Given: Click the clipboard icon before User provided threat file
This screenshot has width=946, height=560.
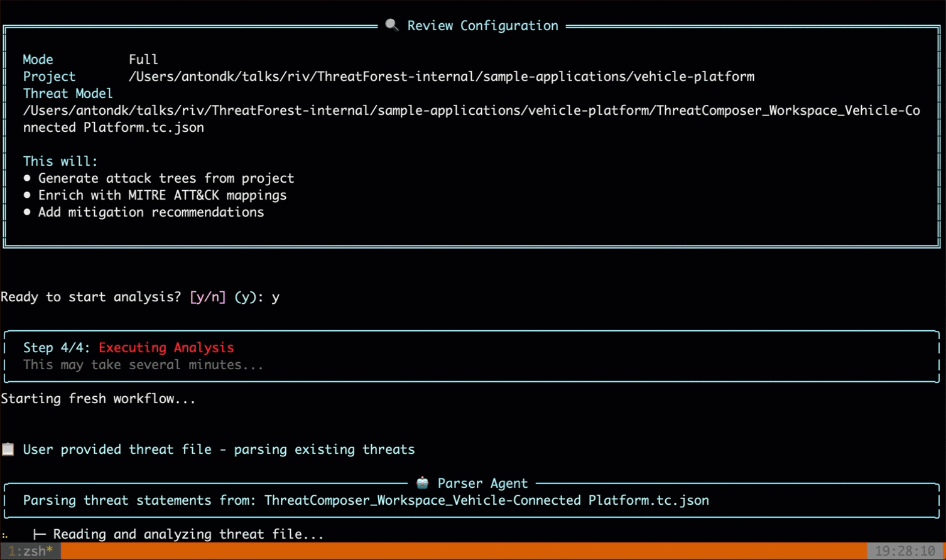Looking at the screenshot, I should tap(8, 449).
